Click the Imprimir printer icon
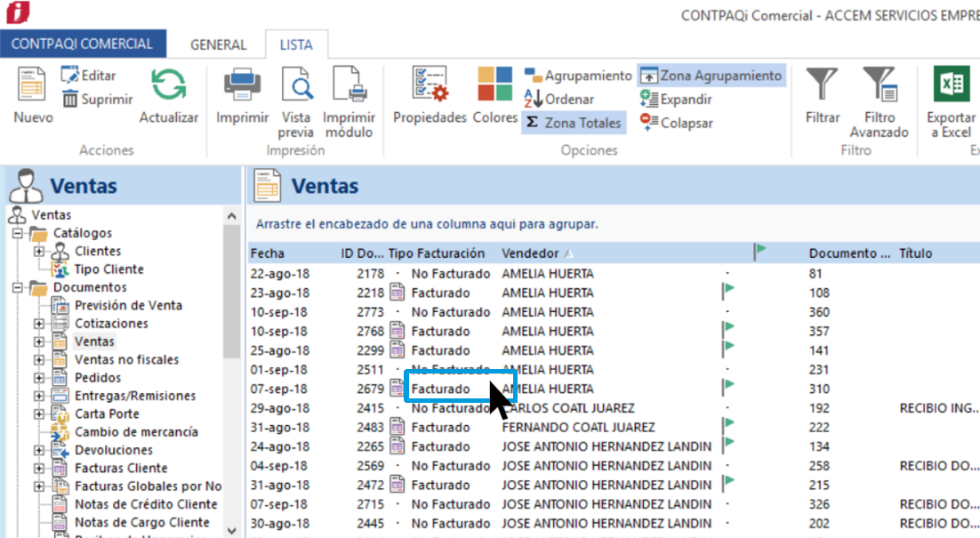The width and height of the screenshot is (980, 538). point(242,87)
